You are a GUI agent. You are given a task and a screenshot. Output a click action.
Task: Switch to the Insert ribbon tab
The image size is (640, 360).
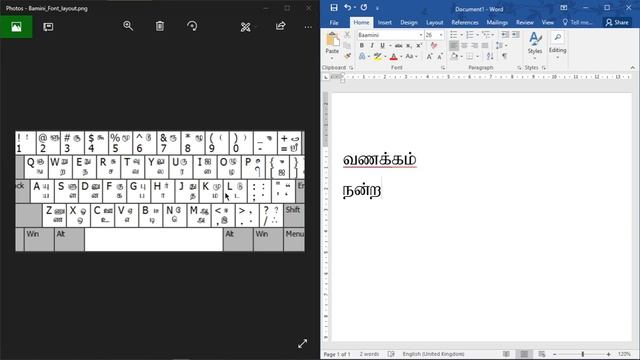tap(384, 22)
